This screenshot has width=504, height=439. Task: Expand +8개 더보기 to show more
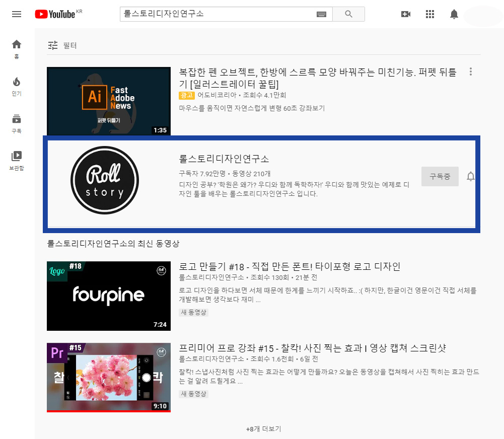click(263, 429)
